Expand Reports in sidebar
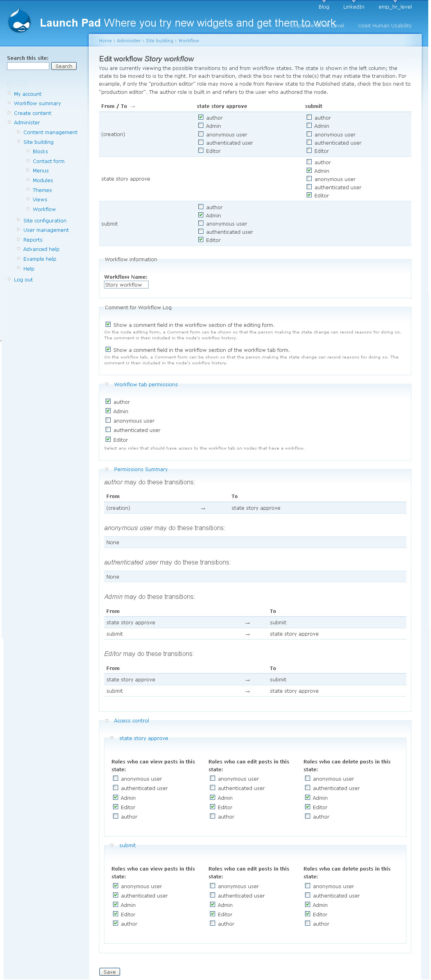Screen dimensions: 431x980 [x=18, y=239]
